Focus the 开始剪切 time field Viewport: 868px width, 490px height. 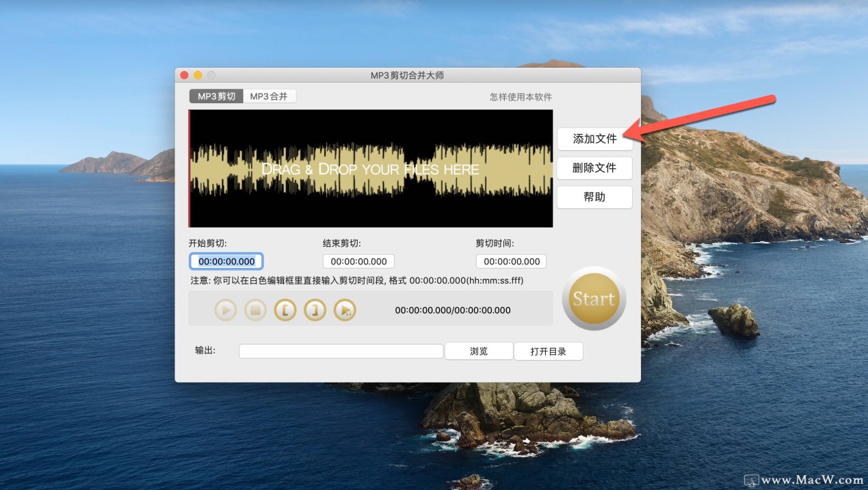click(226, 261)
